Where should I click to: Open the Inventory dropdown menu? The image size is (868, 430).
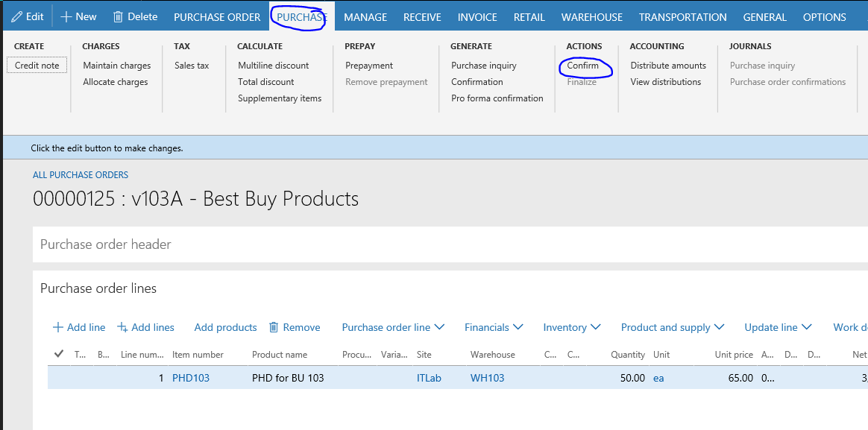572,328
